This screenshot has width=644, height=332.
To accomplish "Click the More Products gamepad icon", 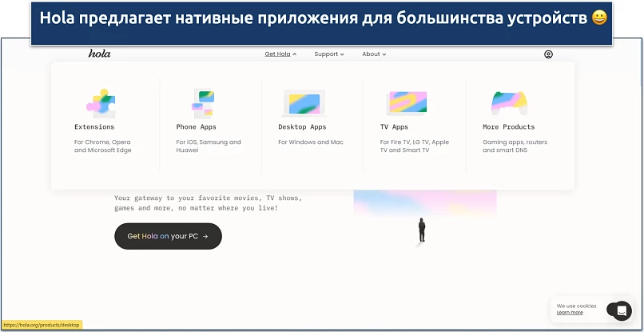I will [509, 103].
